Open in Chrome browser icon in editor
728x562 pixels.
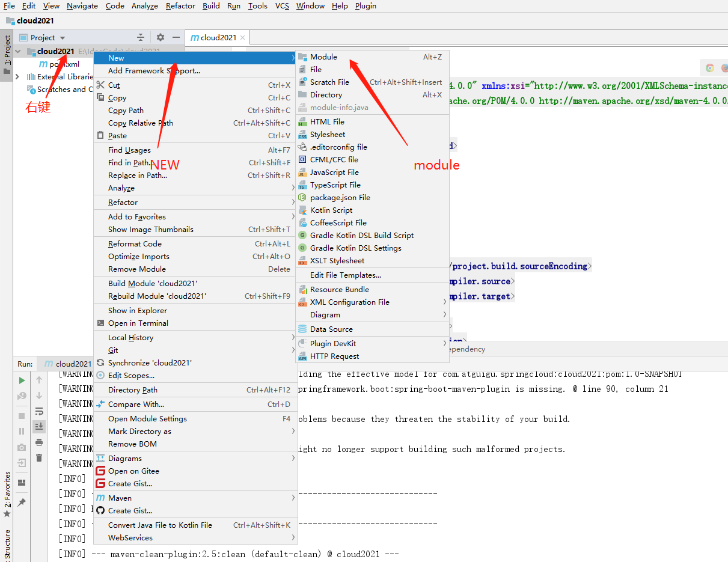click(x=710, y=68)
